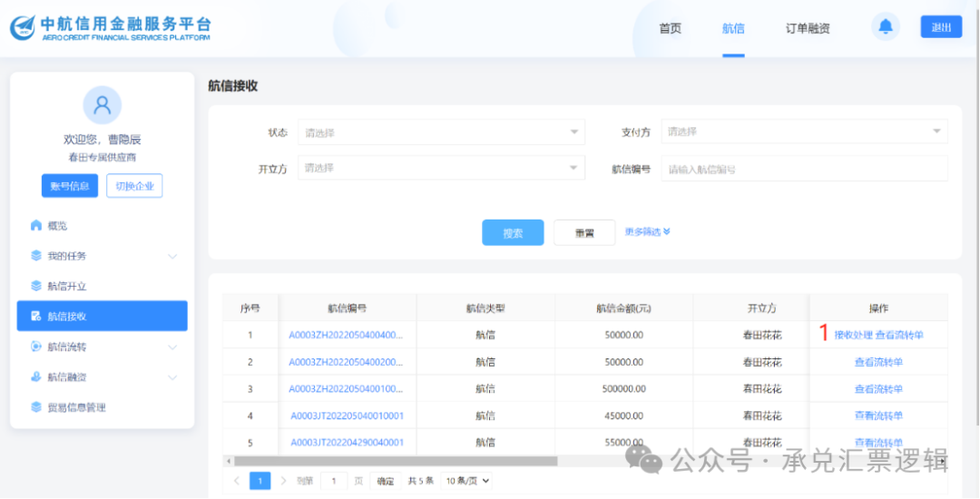This screenshot has width=980, height=499.
Task: Open the 航信编号 link in row 2
Action: (x=347, y=362)
